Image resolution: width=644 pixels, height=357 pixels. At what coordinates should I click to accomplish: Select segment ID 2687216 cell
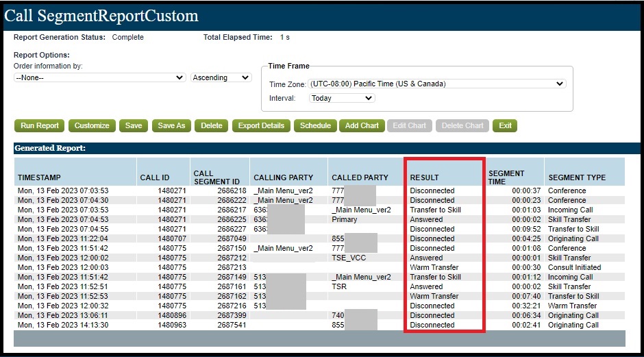coord(232,306)
